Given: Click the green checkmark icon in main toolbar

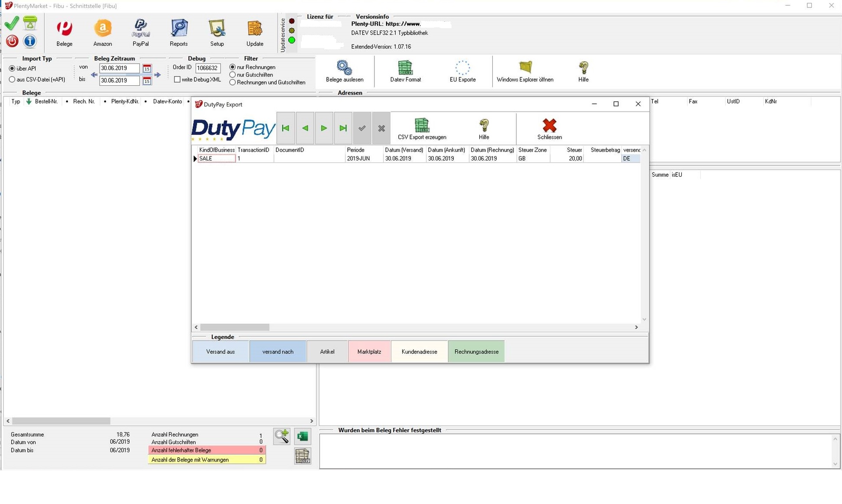Looking at the screenshot, I should (12, 23).
